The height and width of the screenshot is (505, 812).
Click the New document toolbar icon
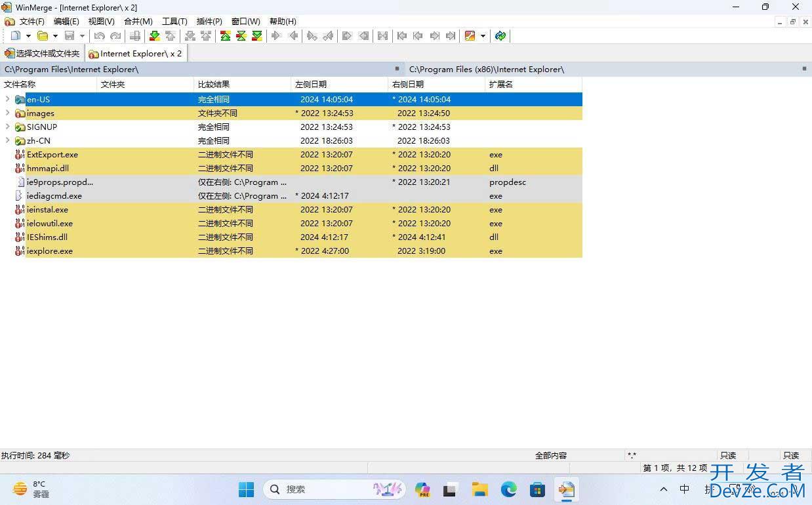pos(15,35)
